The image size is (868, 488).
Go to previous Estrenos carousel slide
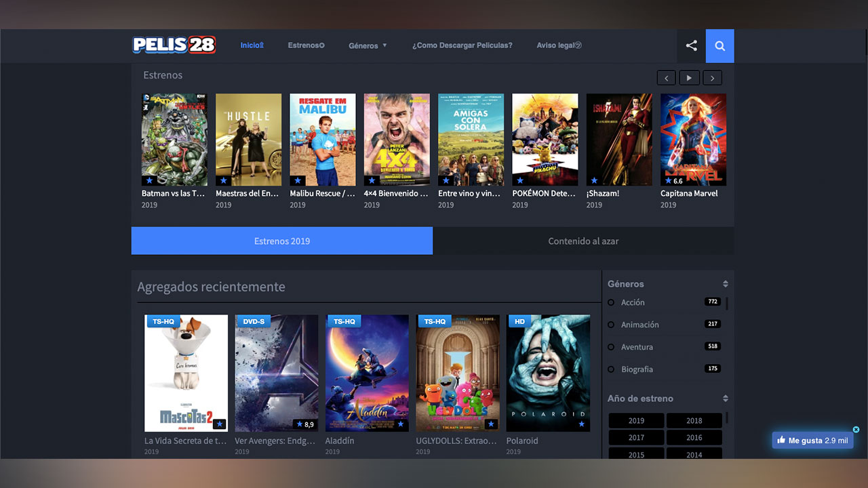click(x=666, y=78)
